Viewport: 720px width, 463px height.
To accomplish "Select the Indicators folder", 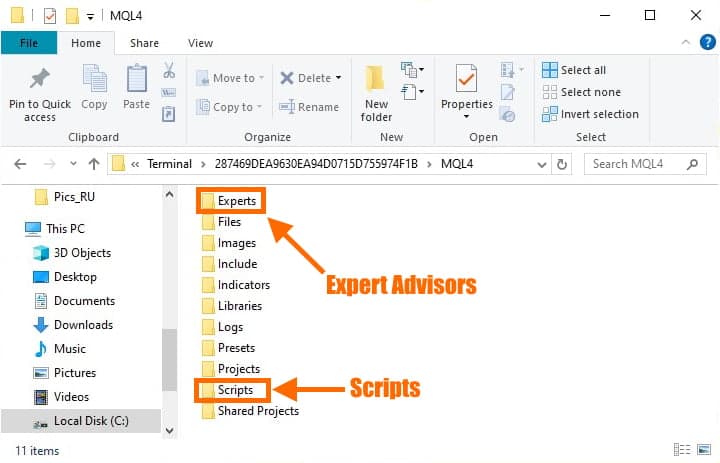I will [x=236, y=285].
